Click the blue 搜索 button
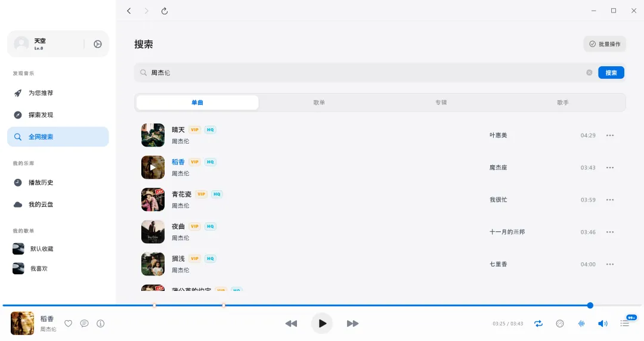The image size is (644, 341). pyautogui.click(x=611, y=73)
